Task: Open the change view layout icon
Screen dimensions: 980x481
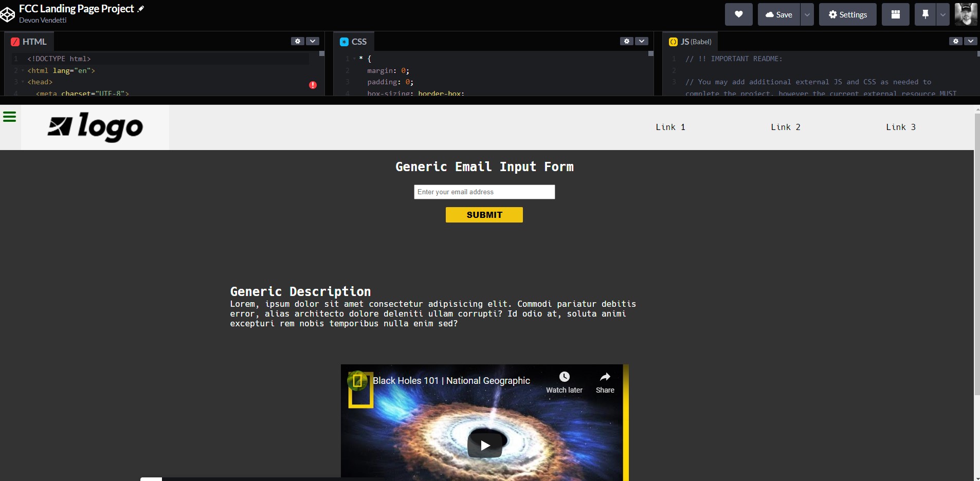Action: point(895,14)
